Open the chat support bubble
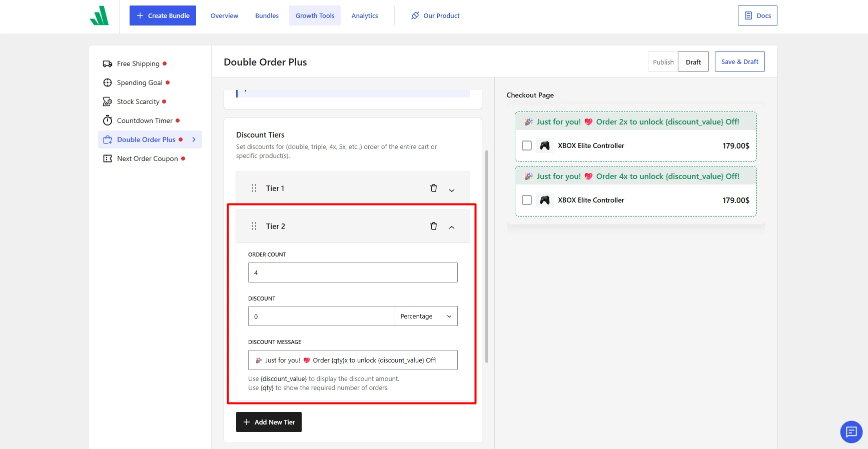 [x=851, y=431]
